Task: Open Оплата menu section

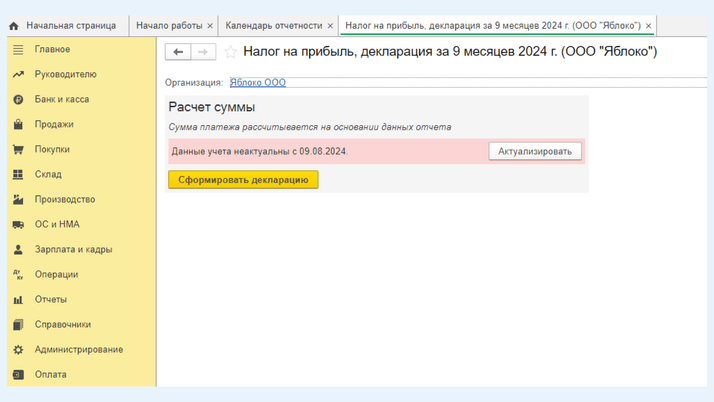Action: coord(51,375)
